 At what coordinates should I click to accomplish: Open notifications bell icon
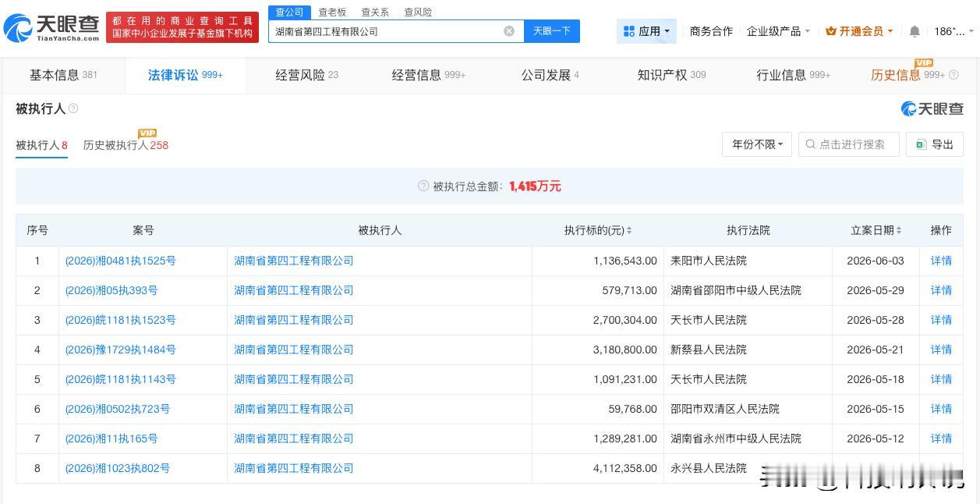[x=915, y=31]
